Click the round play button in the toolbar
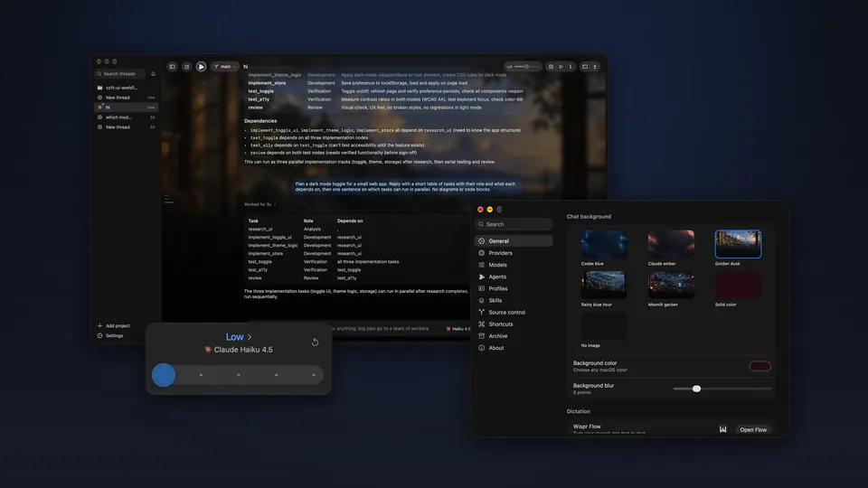Viewport: 868px width, 488px height. point(201,66)
